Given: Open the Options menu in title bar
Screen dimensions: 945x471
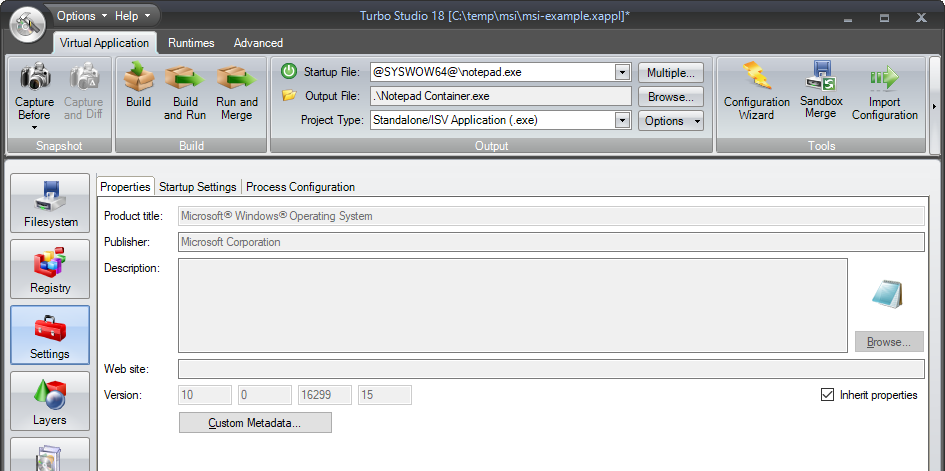Looking at the screenshot, I should [x=82, y=16].
